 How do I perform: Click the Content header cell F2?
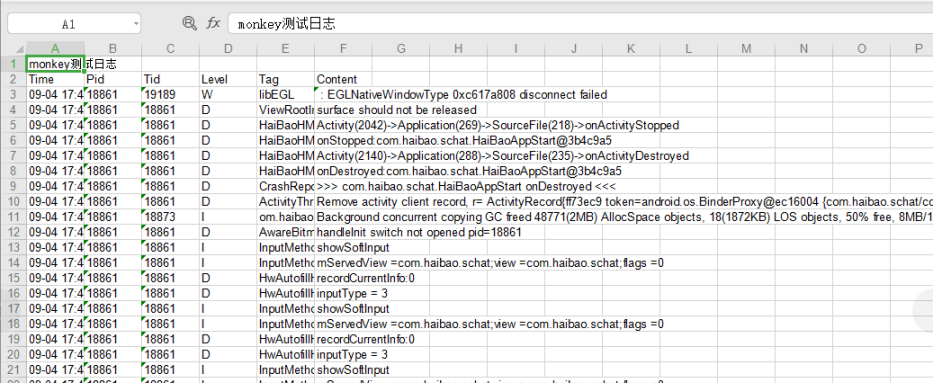[x=343, y=79]
